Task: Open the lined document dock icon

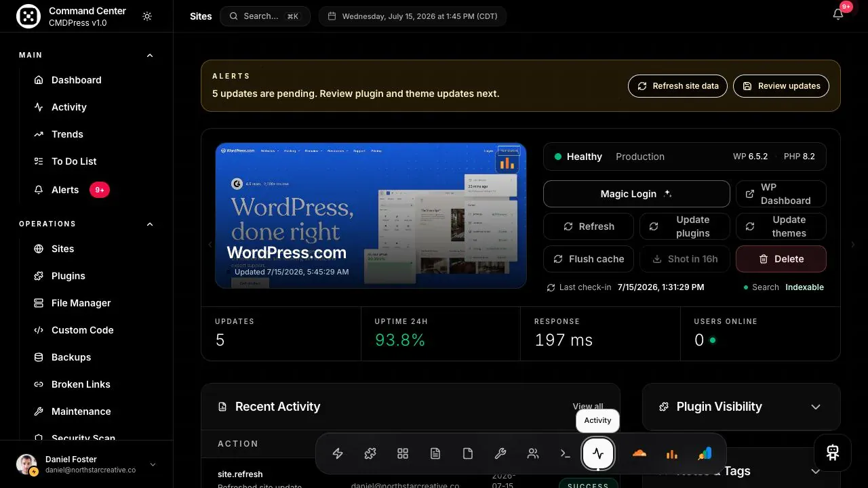Action: coord(435,454)
